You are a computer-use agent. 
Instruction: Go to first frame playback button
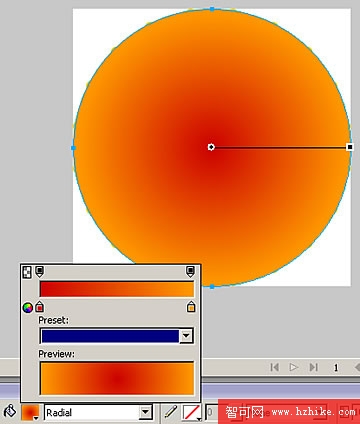[x=275, y=367]
